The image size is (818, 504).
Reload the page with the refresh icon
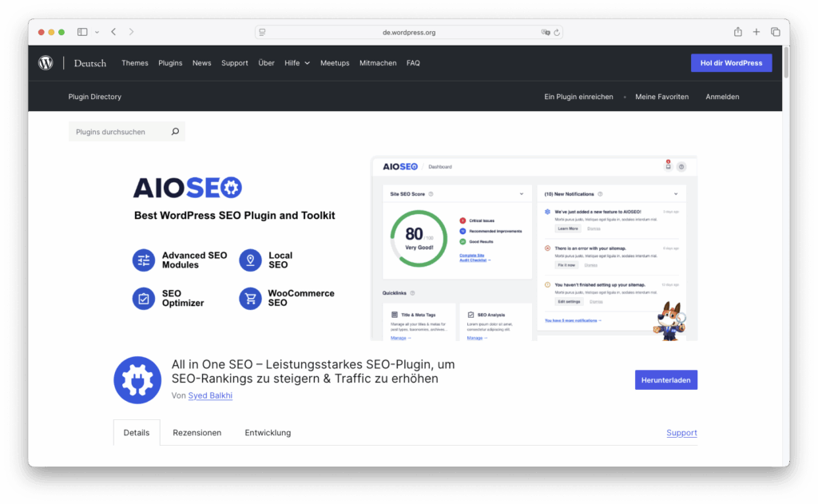[557, 32]
